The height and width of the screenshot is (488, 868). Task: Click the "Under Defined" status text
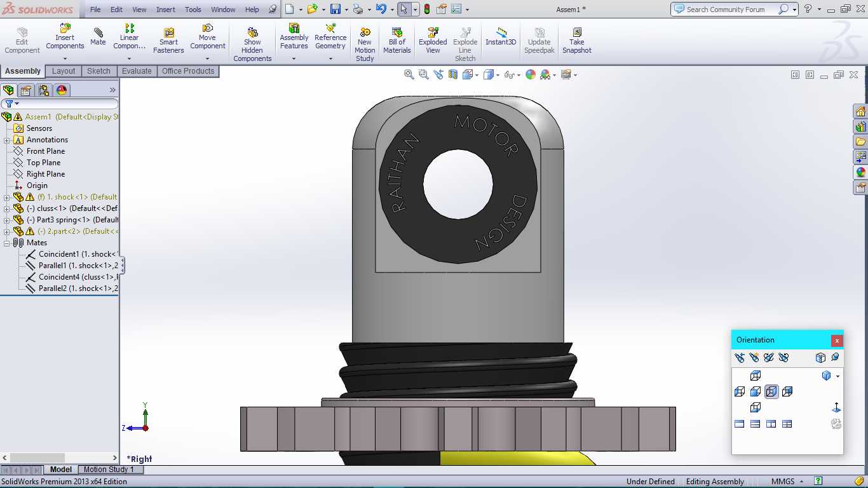[651, 482]
